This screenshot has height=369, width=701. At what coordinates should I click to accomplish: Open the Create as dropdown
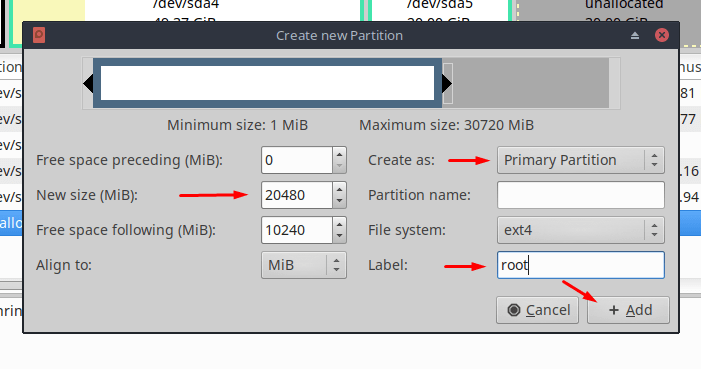pos(580,160)
